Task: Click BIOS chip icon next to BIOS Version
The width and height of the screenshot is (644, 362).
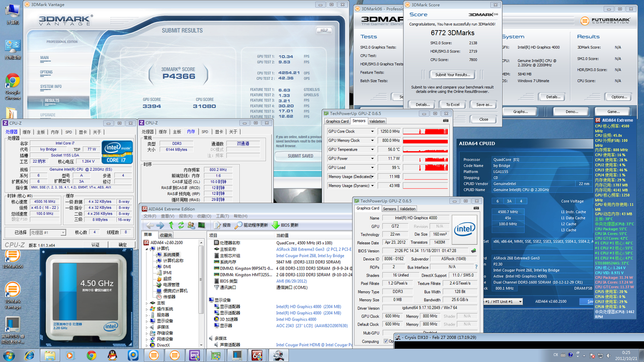Action: coord(473,250)
